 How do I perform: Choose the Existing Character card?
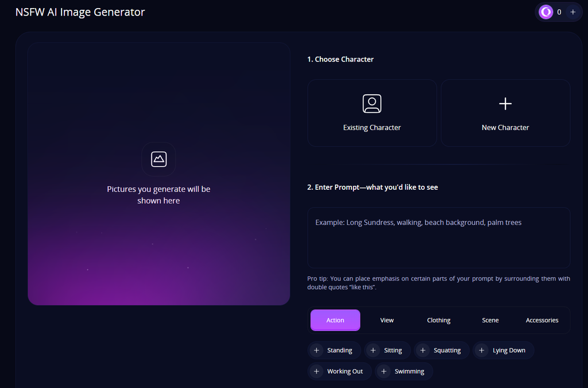372,113
